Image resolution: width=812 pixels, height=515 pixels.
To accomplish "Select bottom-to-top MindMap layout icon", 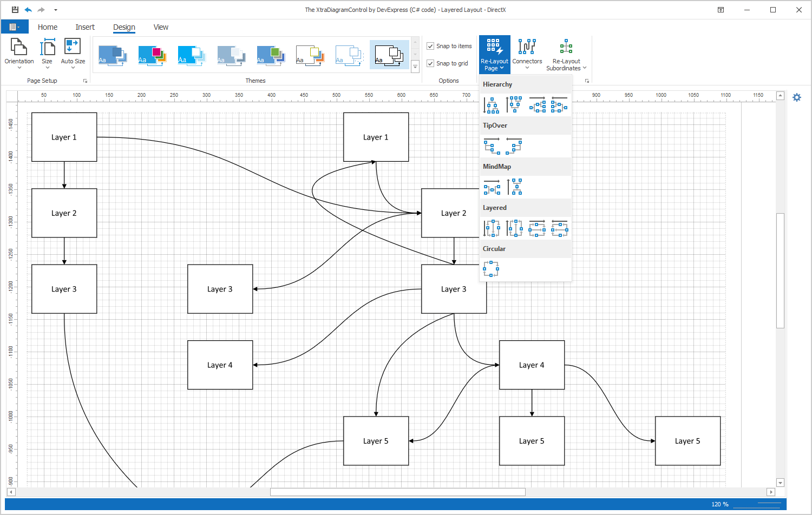I will click(x=514, y=187).
